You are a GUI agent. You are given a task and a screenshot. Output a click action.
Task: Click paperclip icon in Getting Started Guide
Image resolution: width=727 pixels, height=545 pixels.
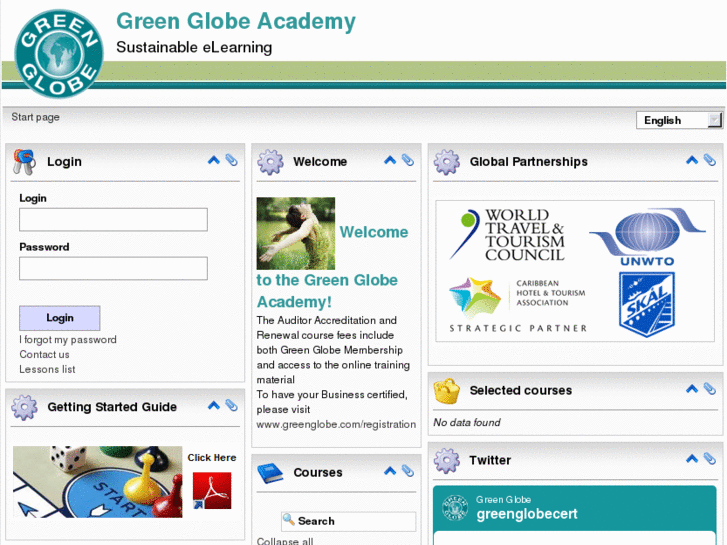click(231, 405)
